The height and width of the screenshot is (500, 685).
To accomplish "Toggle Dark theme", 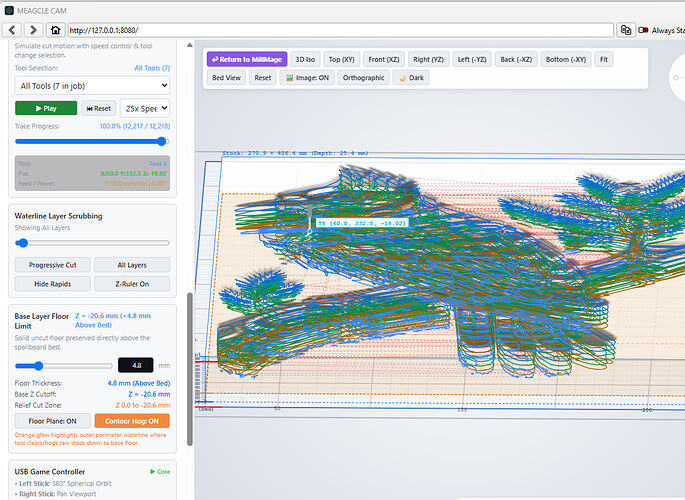I will click(411, 78).
